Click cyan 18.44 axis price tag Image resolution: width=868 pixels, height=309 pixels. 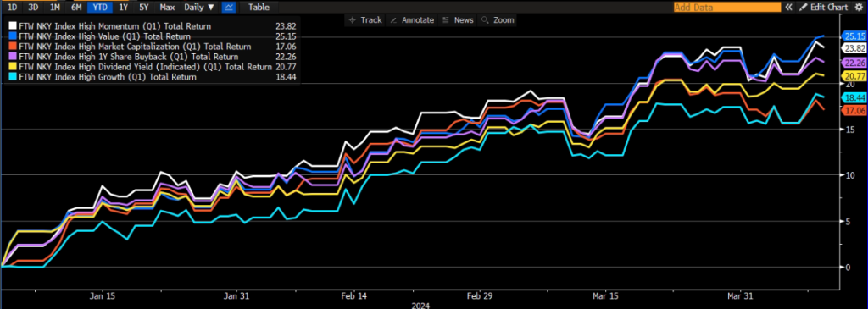click(x=854, y=97)
